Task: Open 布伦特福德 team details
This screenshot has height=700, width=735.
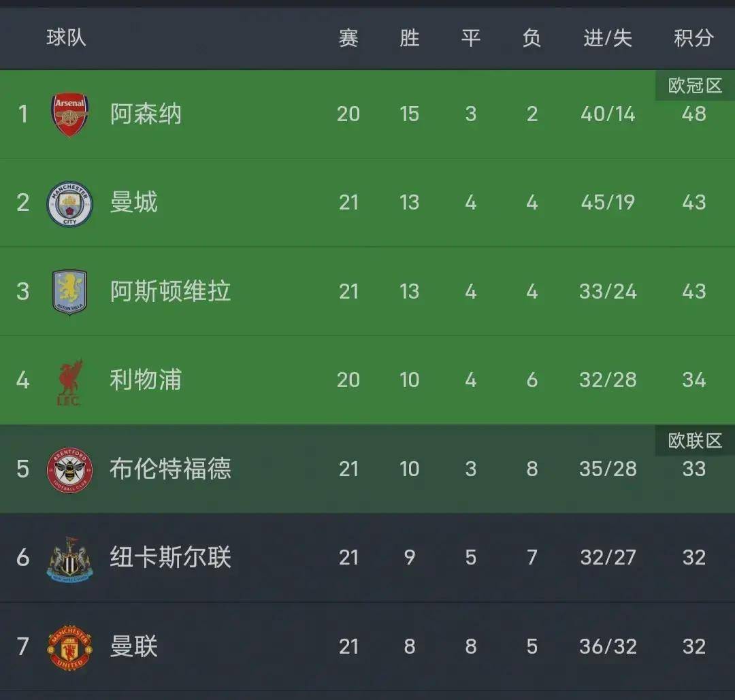Action: pyautogui.click(x=170, y=469)
